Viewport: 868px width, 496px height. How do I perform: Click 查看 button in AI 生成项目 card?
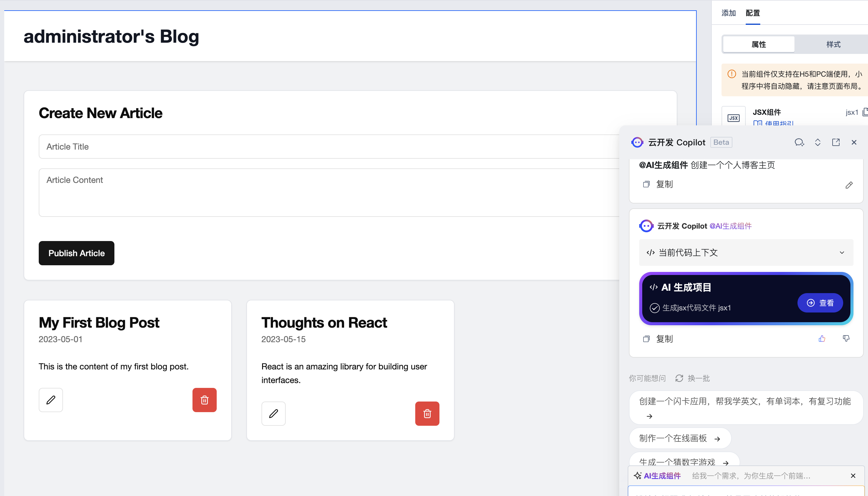820,303
